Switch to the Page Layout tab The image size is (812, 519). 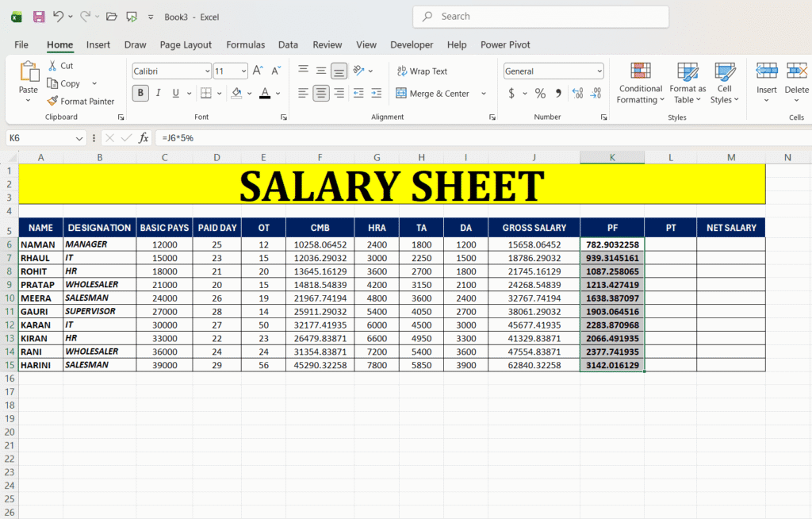186,44
